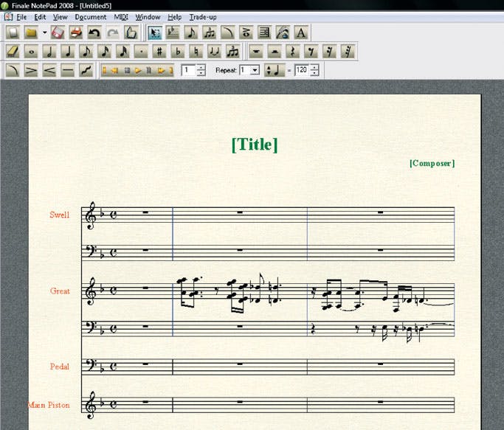Open the Edit menu
This screenshot has height=430, width=504.
point(40,17)
